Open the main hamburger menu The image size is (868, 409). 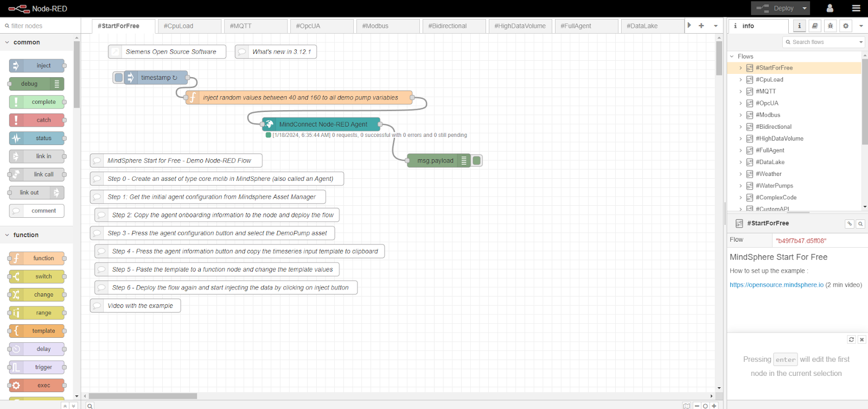(x=856, y=8)
